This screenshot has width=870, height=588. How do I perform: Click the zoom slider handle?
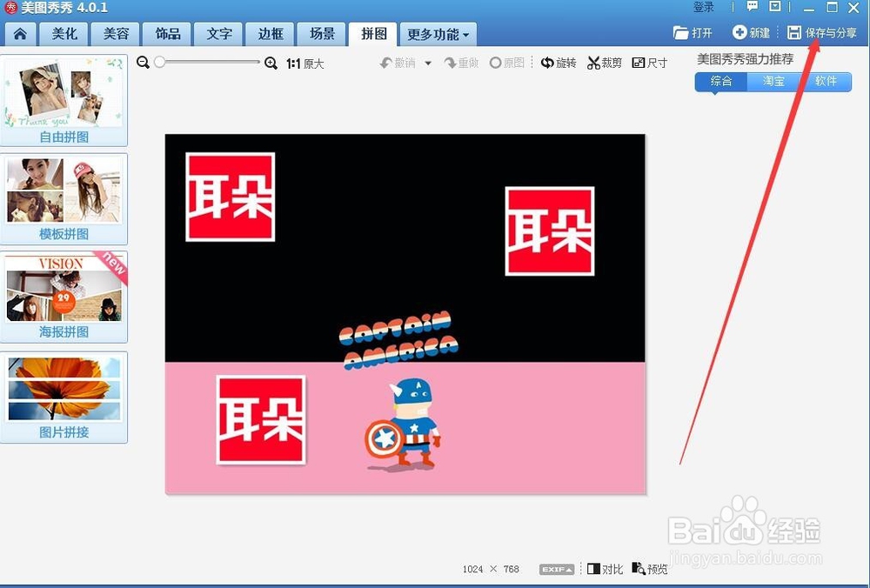(x=160, y=62)
